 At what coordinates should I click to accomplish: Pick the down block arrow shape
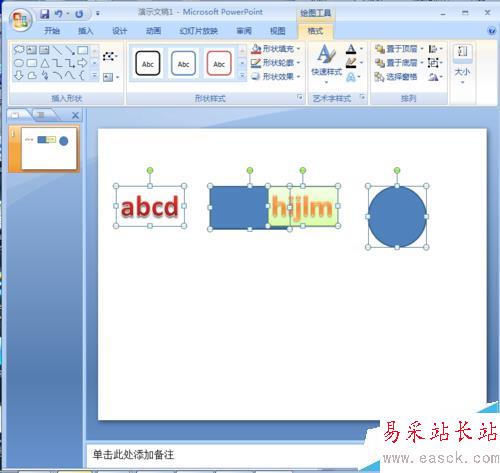[x=19, y=76]
